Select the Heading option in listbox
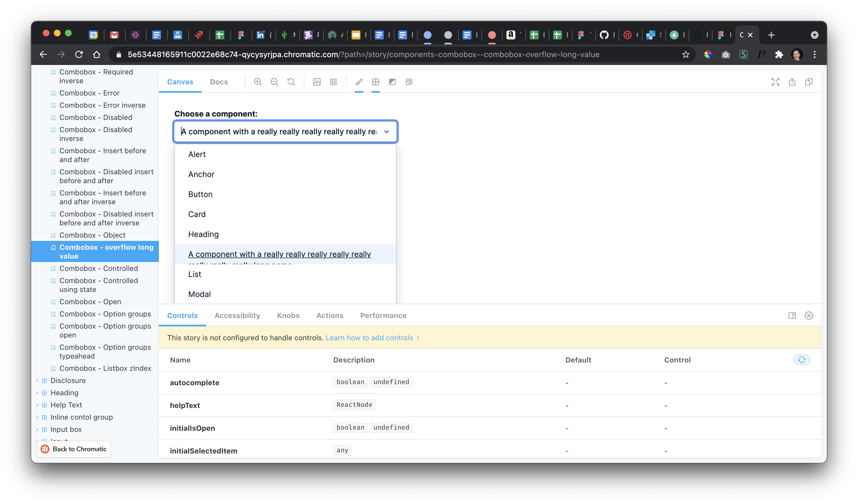The height and width of the screenshot is (504, 858). click(x=203, y=234)
